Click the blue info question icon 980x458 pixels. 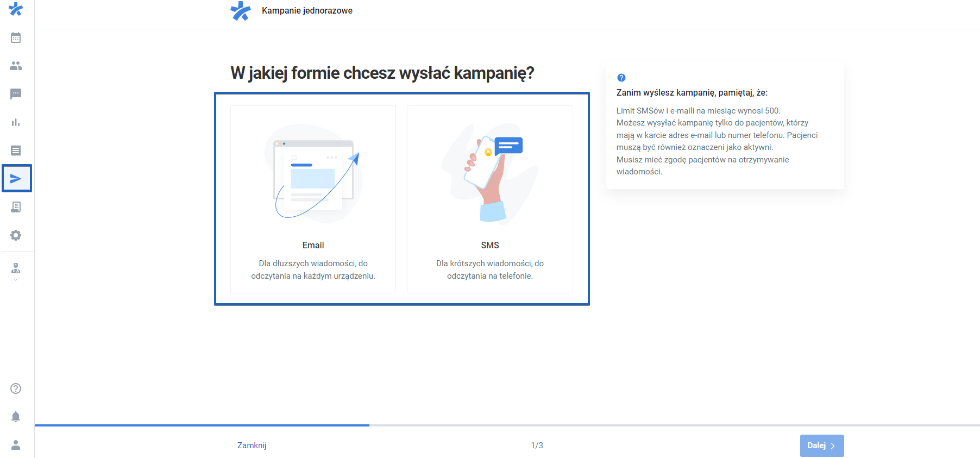[621, 78]
